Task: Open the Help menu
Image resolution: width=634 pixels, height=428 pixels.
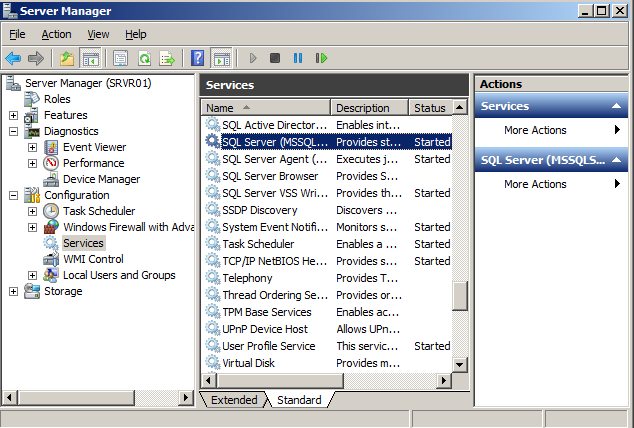Action: (135, 34)
